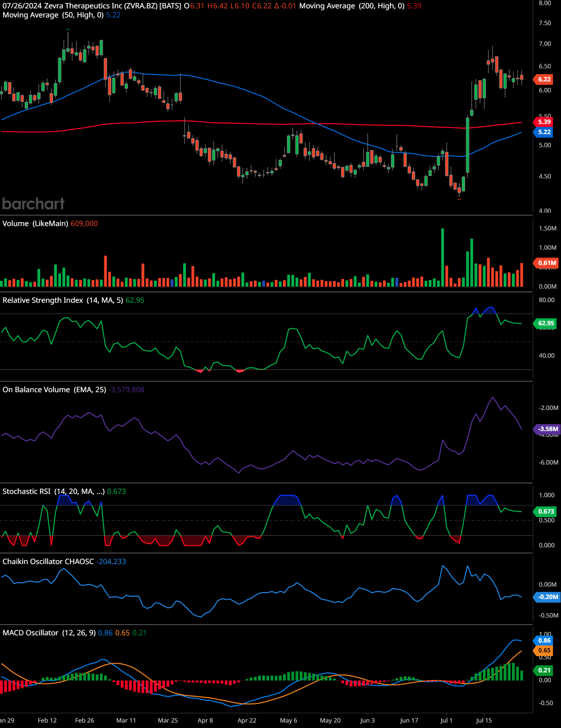561x728 pixels.
Task: Click the On Balance Volume (EMA, 25) label
Action: click(x=54, y=390)
